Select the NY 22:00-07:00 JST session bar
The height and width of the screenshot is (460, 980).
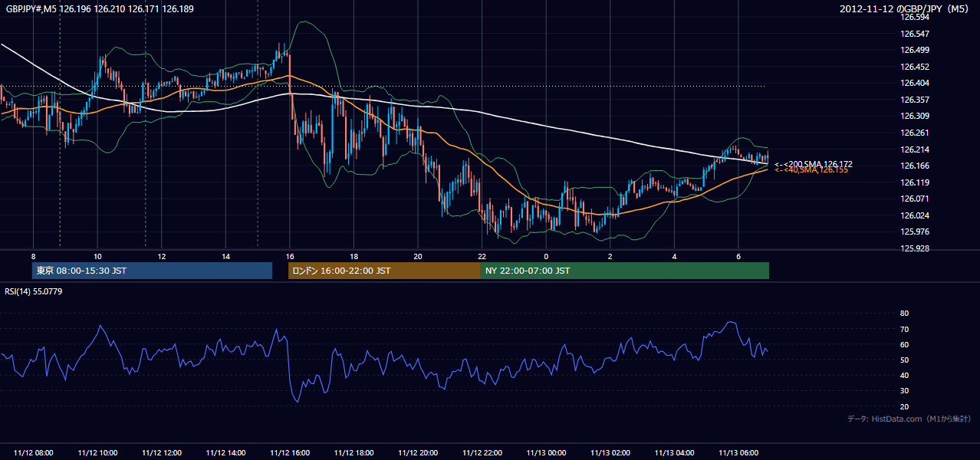625,271
